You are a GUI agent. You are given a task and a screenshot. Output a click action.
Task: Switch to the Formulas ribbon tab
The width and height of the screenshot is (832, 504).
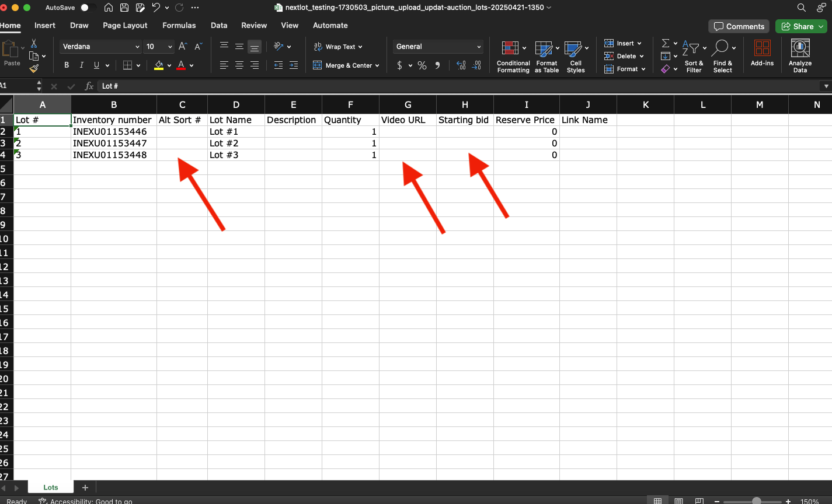[179, 25]
